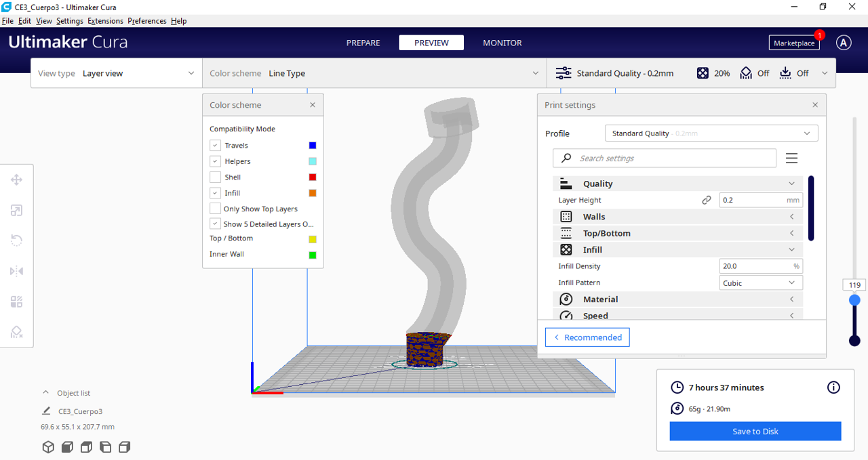This screenshot has height=460, width=868.
Task: Toggle the Travels checkbox
Action: pos(215,145)
